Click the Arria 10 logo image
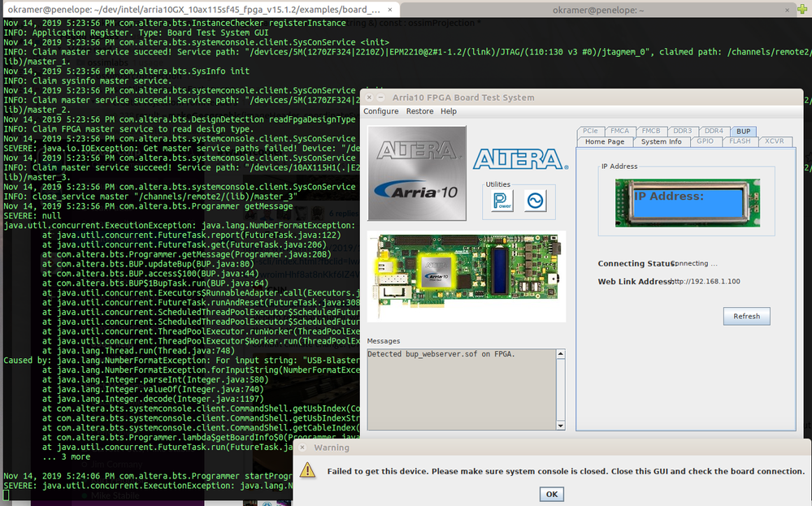812x506 pixels. tap(417, 173)
